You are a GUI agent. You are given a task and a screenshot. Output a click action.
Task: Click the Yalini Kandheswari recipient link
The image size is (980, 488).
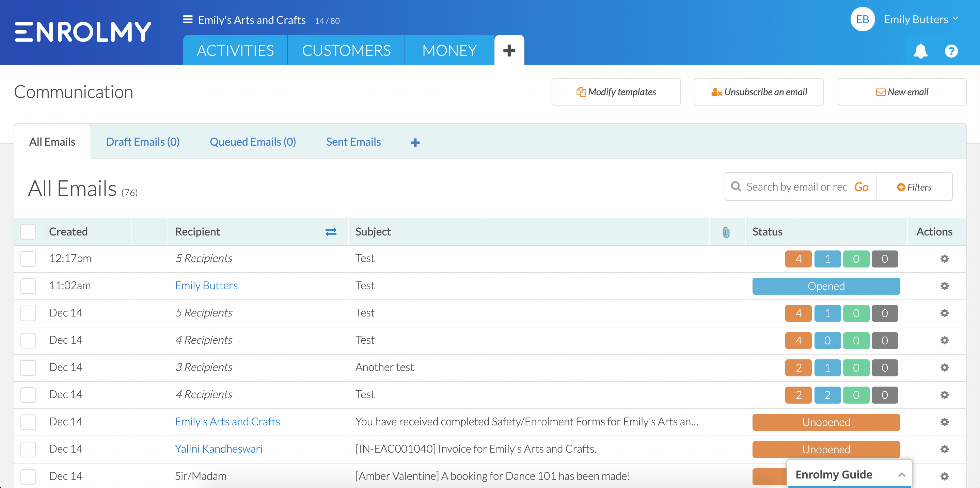(219, 448)
